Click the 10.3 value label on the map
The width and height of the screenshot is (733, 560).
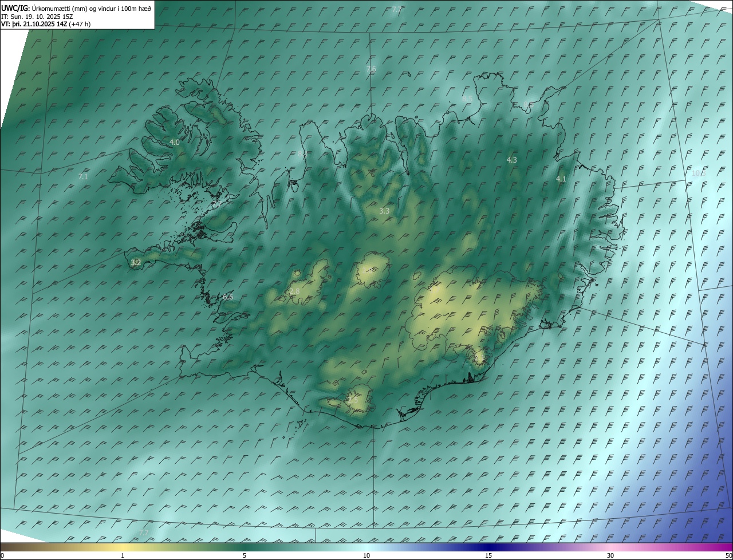click(699, 173)
